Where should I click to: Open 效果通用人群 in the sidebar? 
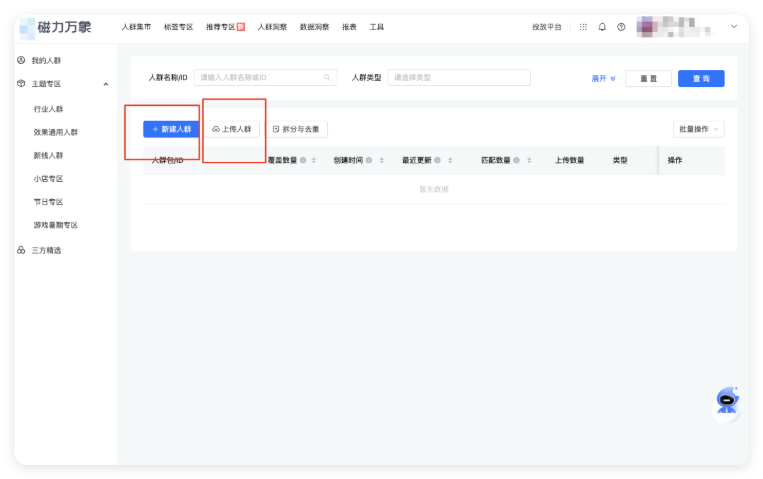[x=55, y=132]
